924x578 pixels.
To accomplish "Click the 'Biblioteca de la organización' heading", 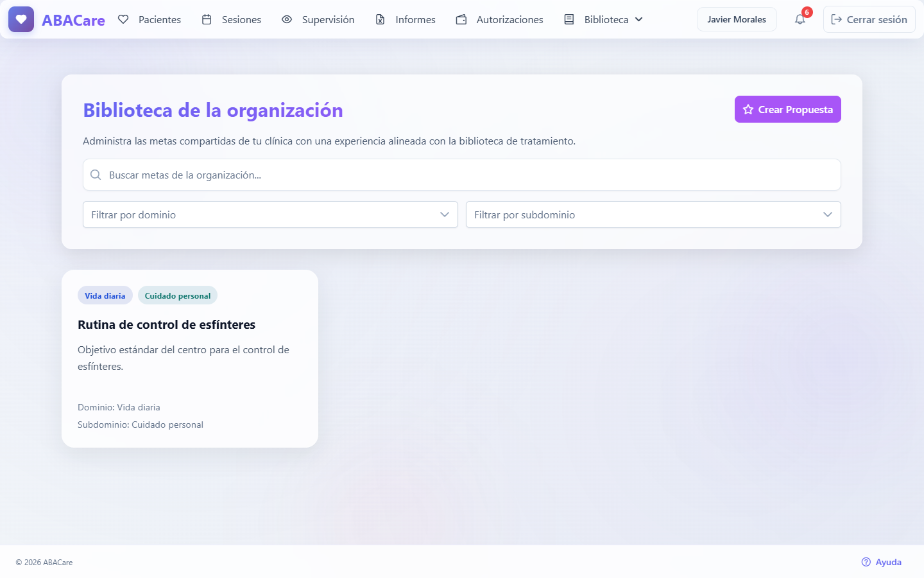I will [x=213, y=110].
